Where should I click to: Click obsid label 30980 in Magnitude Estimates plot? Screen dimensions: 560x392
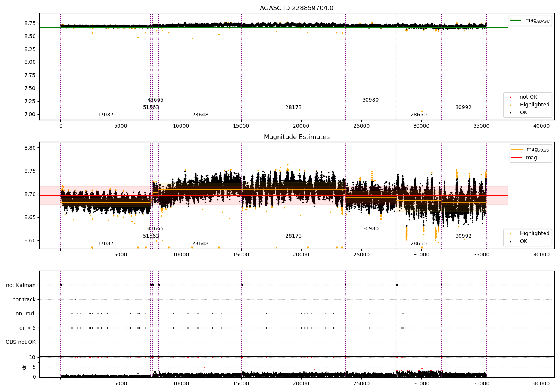[370, 228]
